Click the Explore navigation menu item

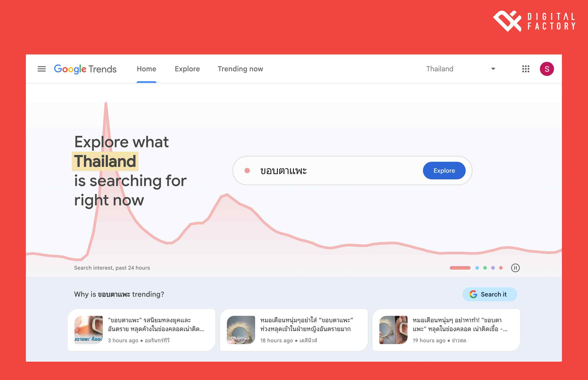[186, 69]
